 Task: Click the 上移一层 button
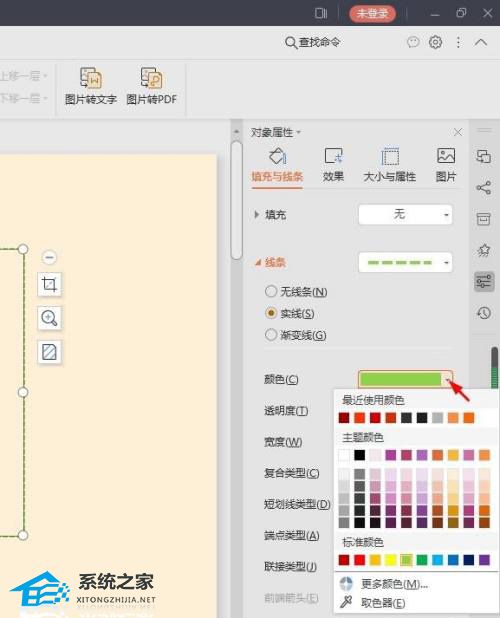point(24,75)
